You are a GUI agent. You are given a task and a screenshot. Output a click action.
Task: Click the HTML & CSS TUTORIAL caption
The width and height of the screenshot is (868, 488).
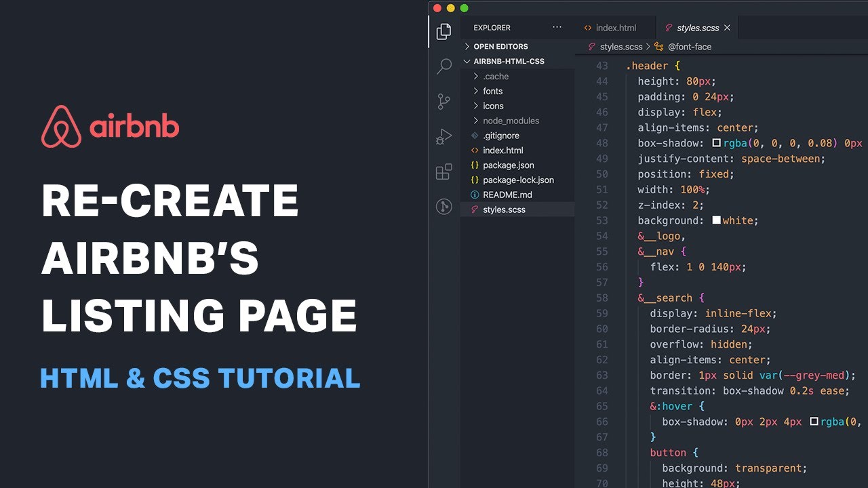coord(200,378)
